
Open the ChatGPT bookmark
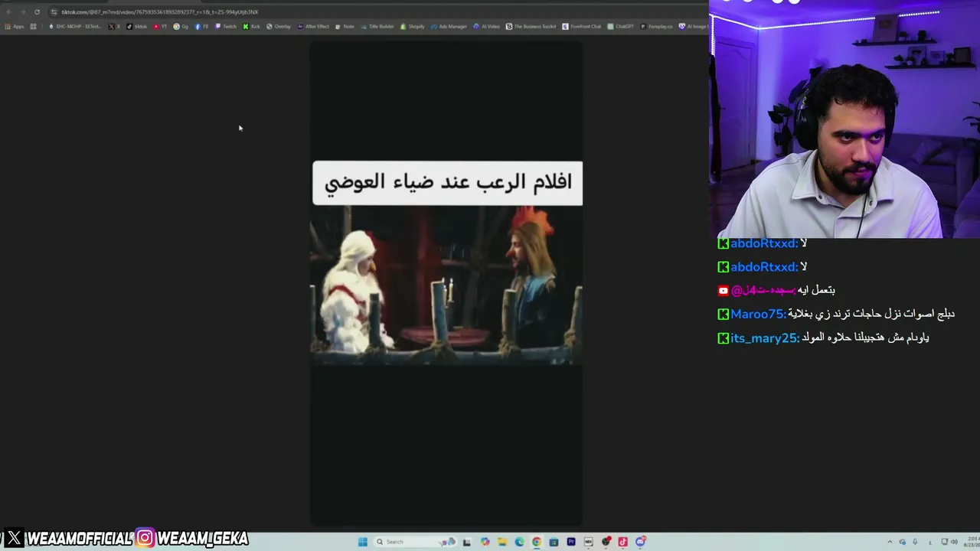(x=621, y=27)
